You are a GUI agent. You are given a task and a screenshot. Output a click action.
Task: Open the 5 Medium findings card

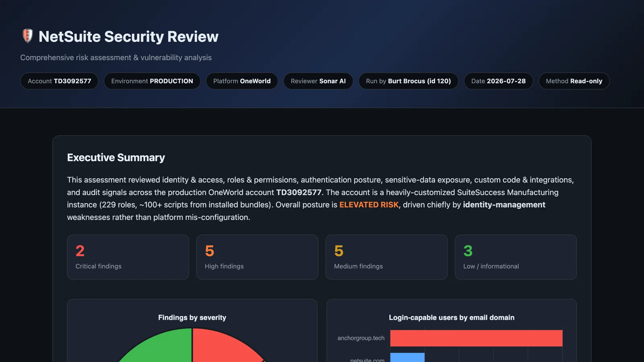pos(386,257)
